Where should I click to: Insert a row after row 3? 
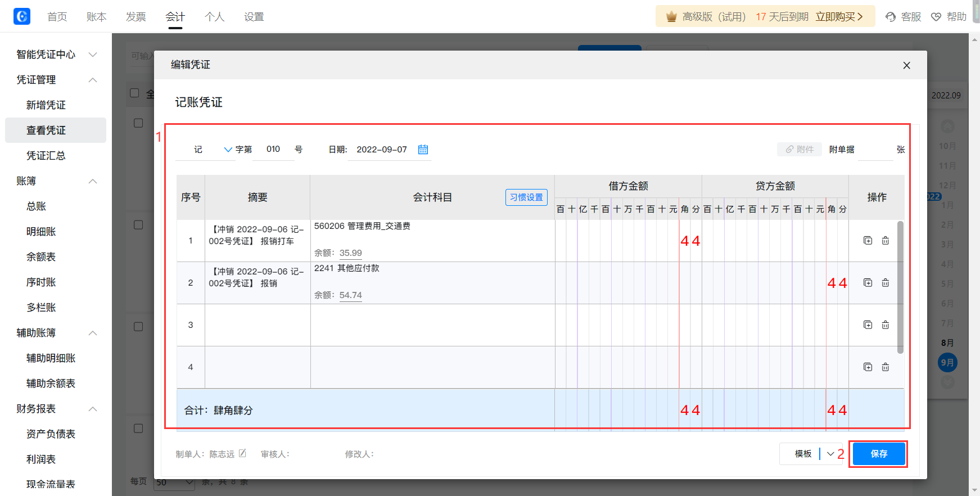coord(868,325)
